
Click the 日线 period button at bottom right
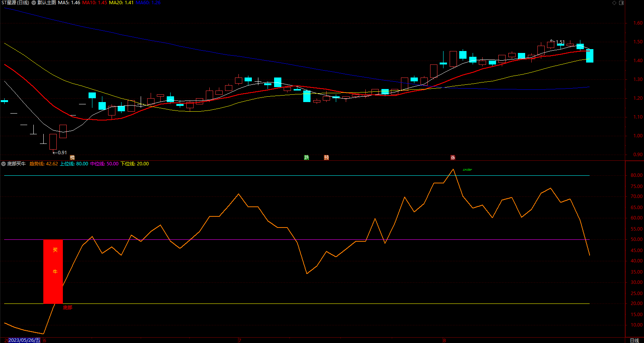(634, 340)
